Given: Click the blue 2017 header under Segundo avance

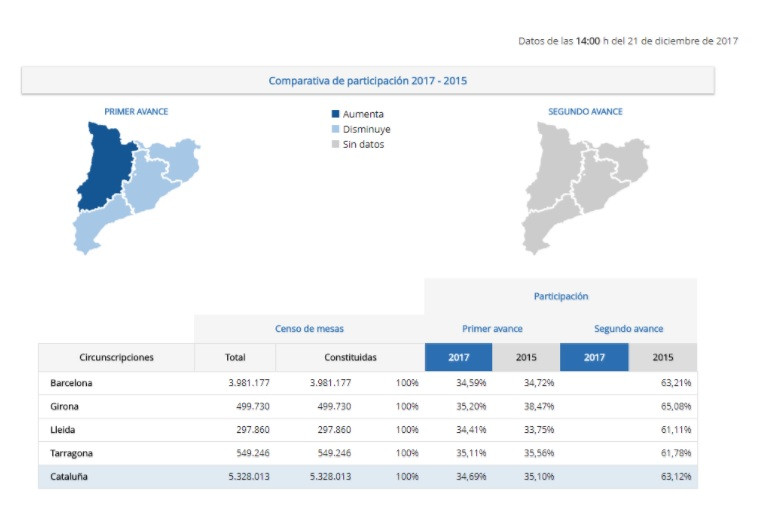Looking at the screenshot, I should tap(594, 357).
